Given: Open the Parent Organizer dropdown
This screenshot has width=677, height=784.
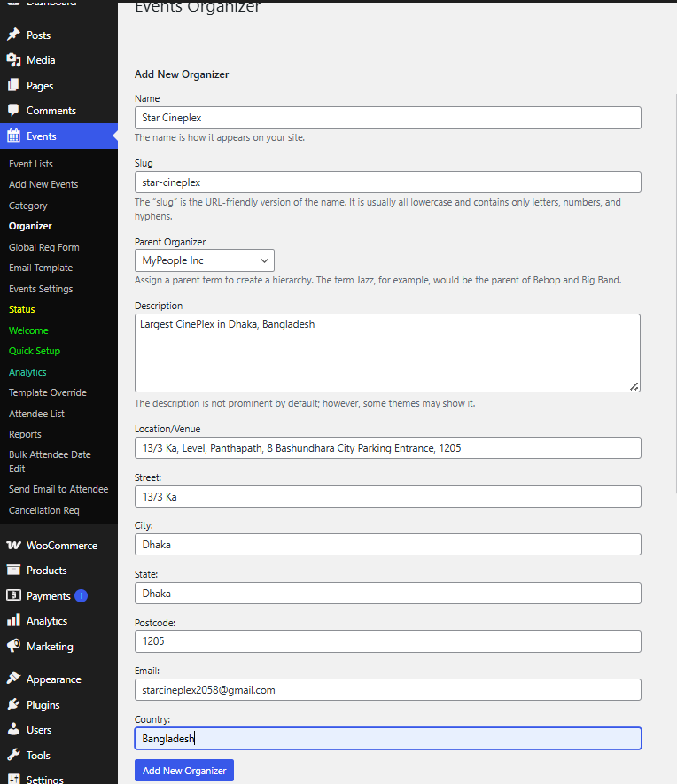Looking at the screenshot, I should coord(204,260).
